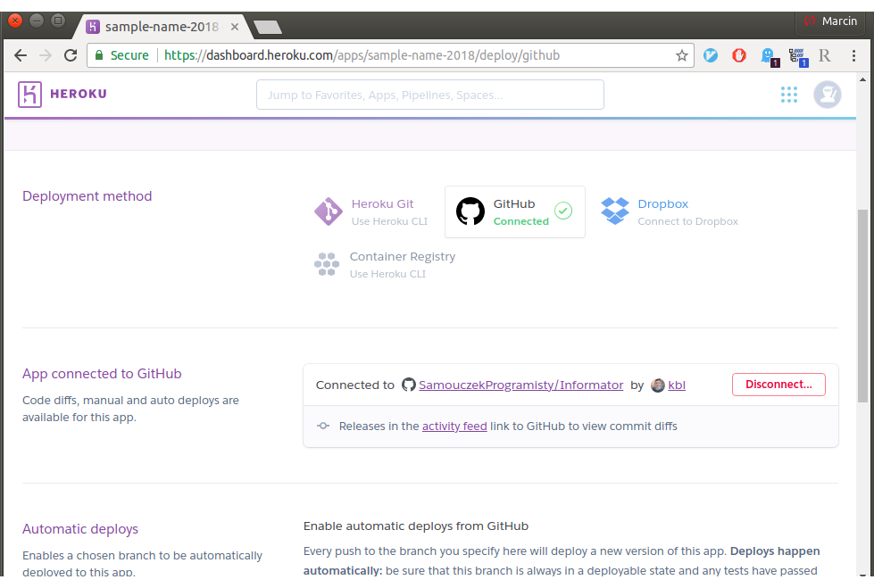Open the user avatar account menu

(828, 95)
